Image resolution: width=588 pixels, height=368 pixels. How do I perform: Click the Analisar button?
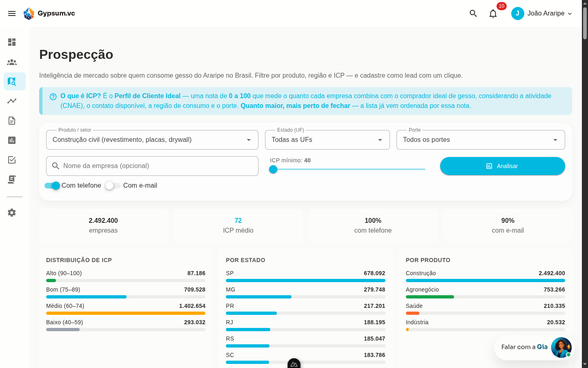click(x=503, y=166)
